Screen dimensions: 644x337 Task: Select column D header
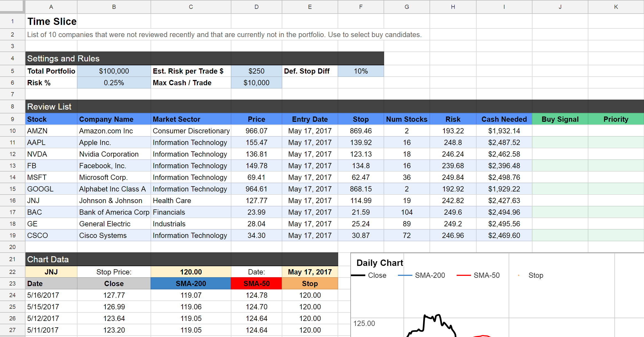coord(257,7)
